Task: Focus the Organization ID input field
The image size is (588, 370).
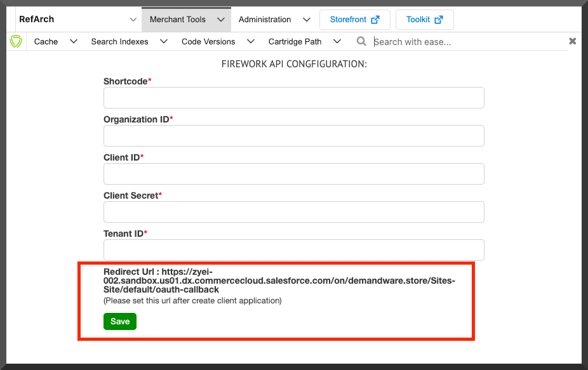Action: 293,136
